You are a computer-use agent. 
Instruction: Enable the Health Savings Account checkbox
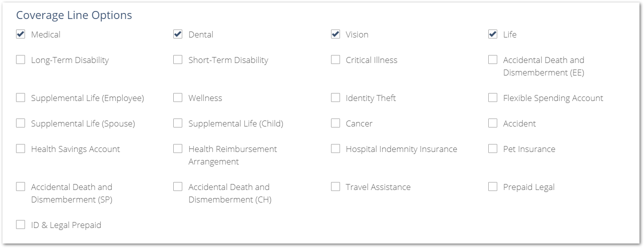21,148
